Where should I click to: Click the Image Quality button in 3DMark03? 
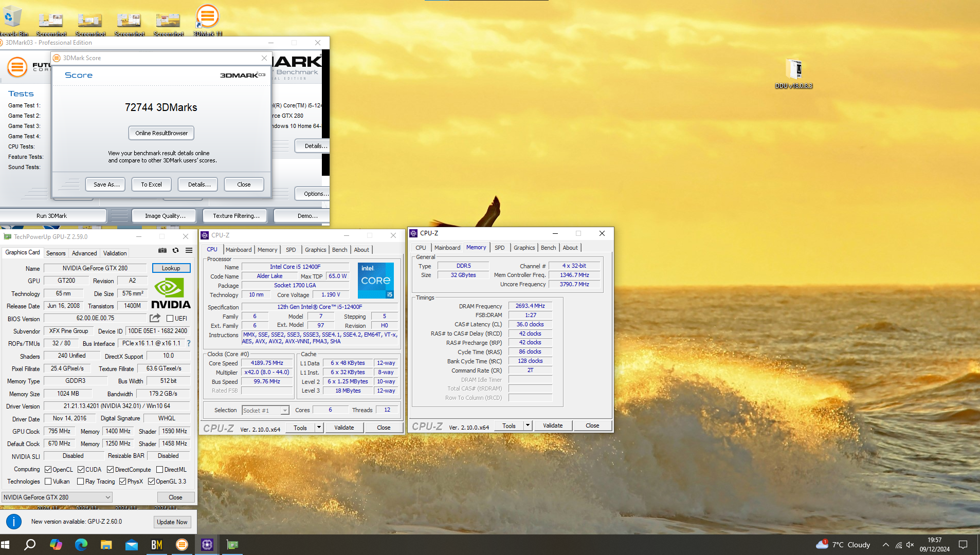(x=165, y=216)
